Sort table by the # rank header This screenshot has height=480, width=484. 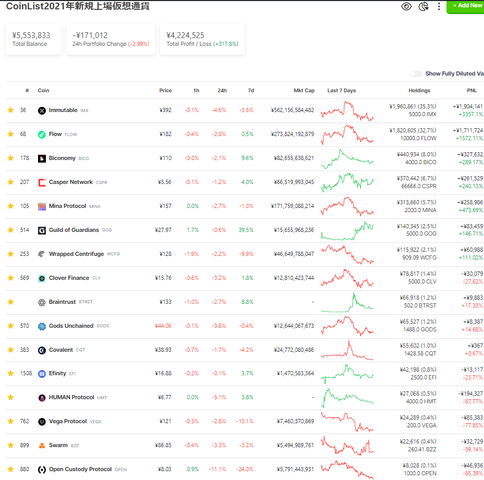click(x=27, y=90)
